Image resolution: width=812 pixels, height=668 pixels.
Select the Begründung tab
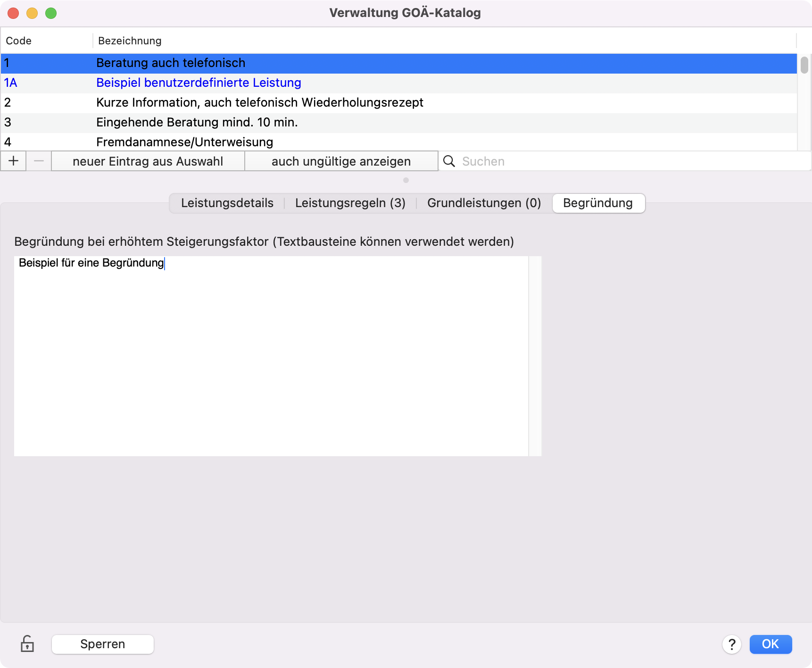[598, 203]
